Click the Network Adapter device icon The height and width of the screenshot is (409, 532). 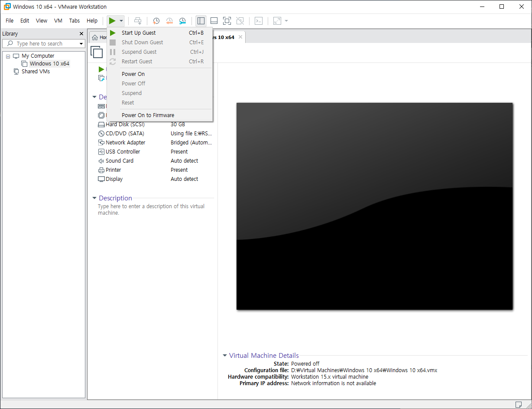click(101, 143)
